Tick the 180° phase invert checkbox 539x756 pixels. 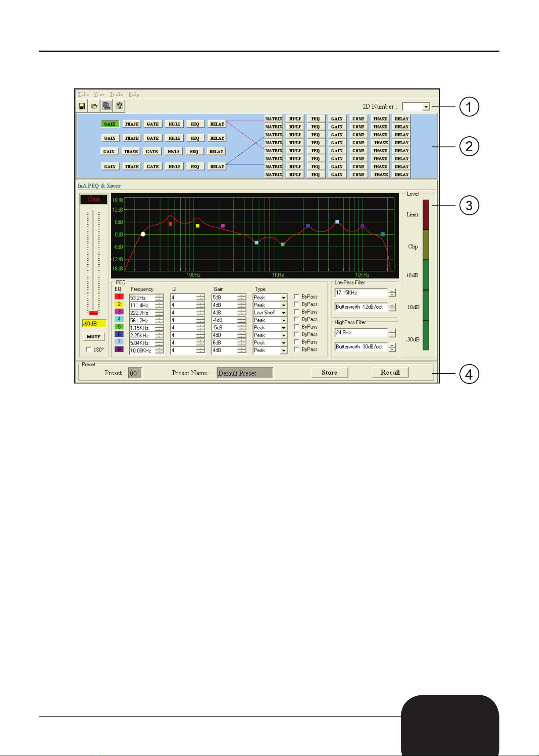point(88,350)
